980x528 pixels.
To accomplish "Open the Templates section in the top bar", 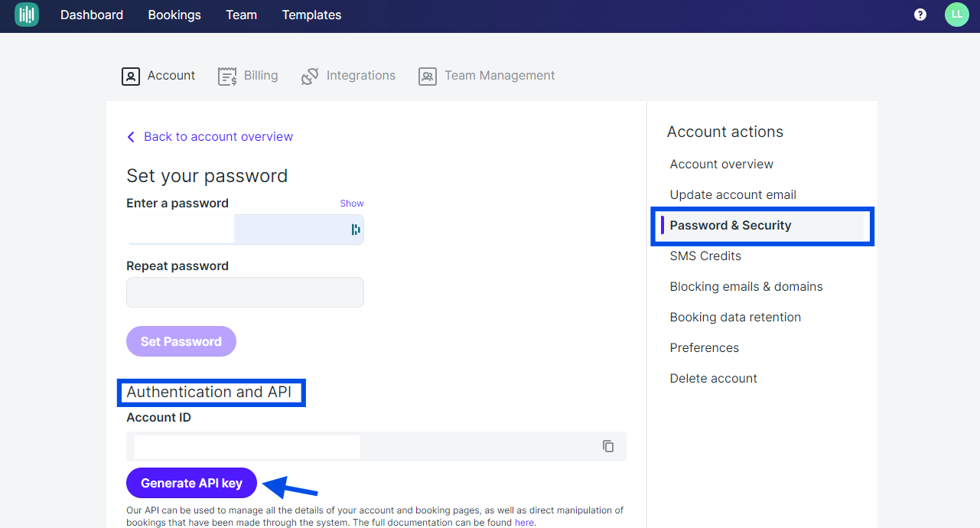I will 311,15.
